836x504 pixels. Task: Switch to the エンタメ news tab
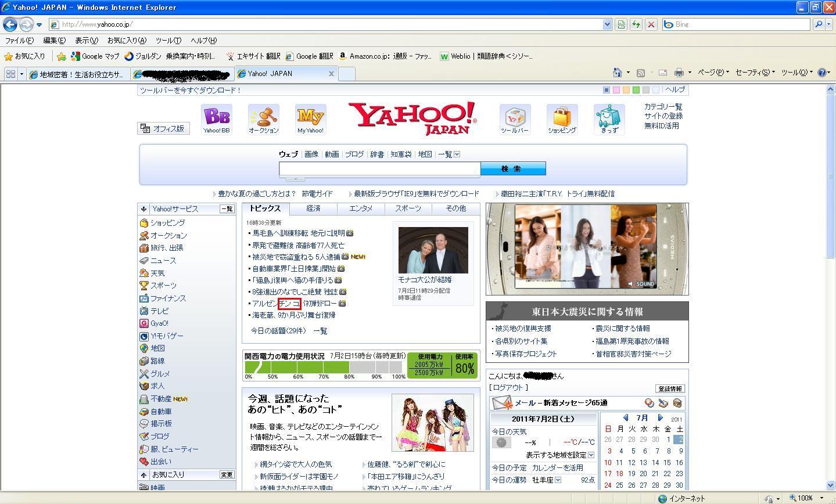pyautogui.click(x=361, y=208)
